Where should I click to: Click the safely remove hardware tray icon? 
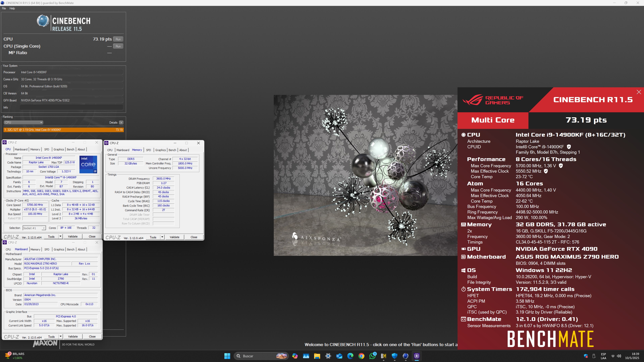coord(594,356)
